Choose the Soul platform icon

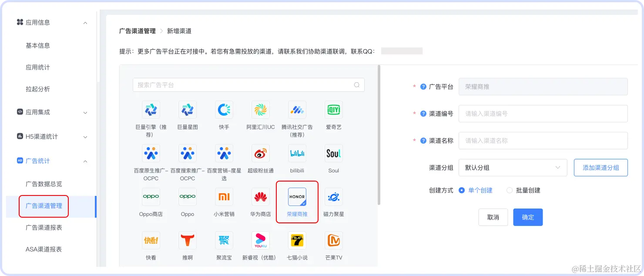click(334, 153)
